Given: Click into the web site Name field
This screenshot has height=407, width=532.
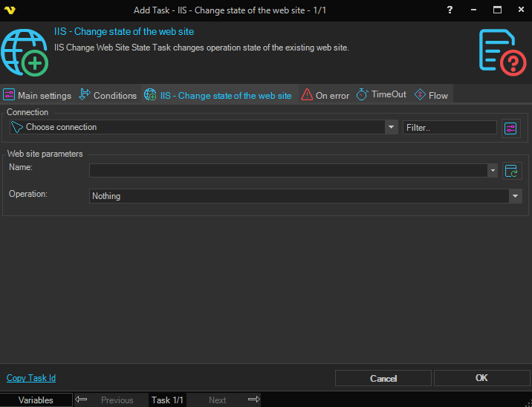Looking at the screenshot, I should coord(288,170).
